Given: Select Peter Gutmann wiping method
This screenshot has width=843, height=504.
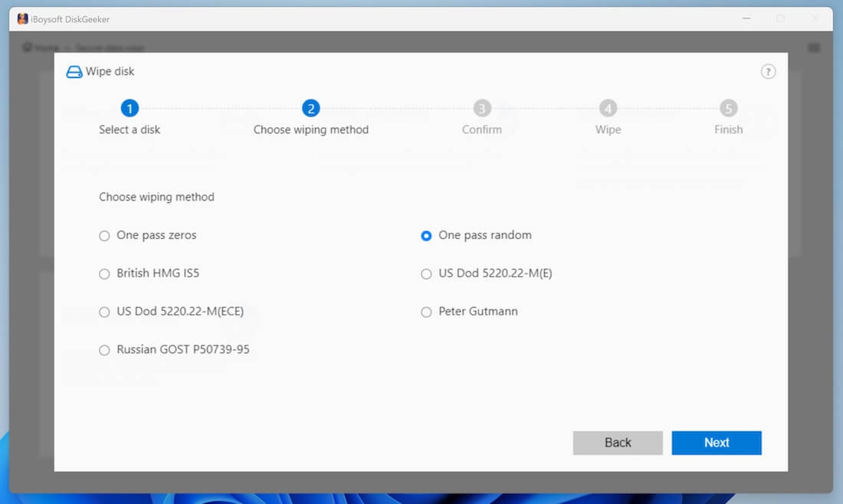Looking at the screenshot, I should [427, 312].
